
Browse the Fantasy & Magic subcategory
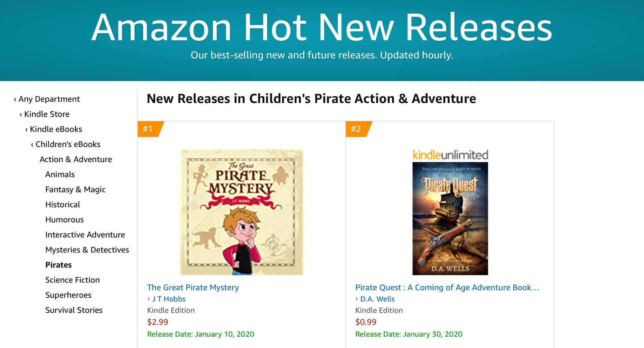click(x=75, y=189)
